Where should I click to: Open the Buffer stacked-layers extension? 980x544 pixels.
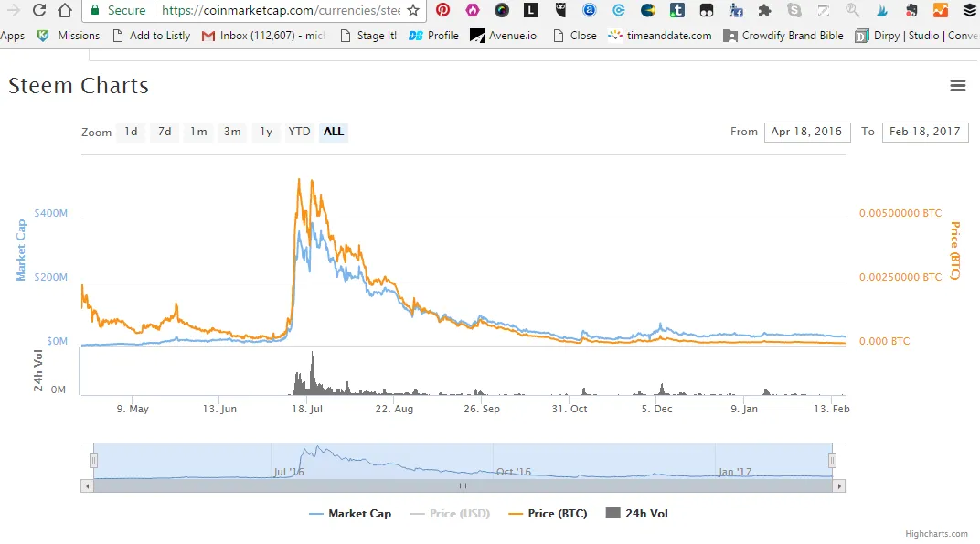[x=969, y=10]
